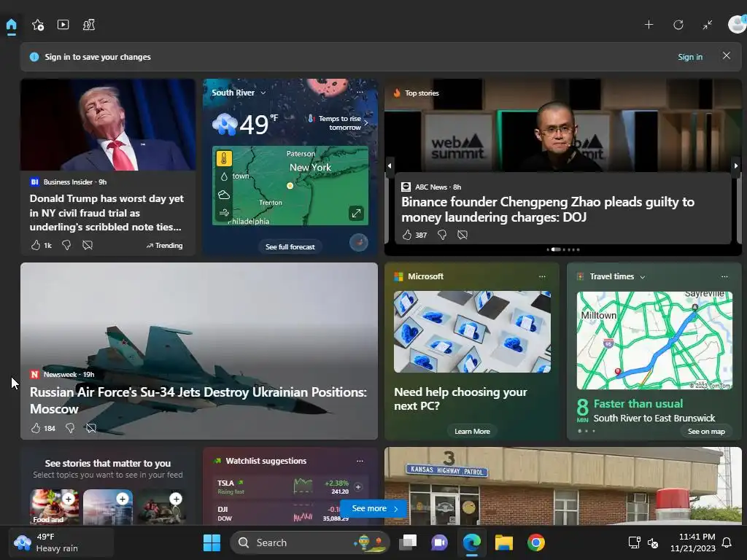
Task: Click the top stories carousel page indicator
Action: pos(563,249)
